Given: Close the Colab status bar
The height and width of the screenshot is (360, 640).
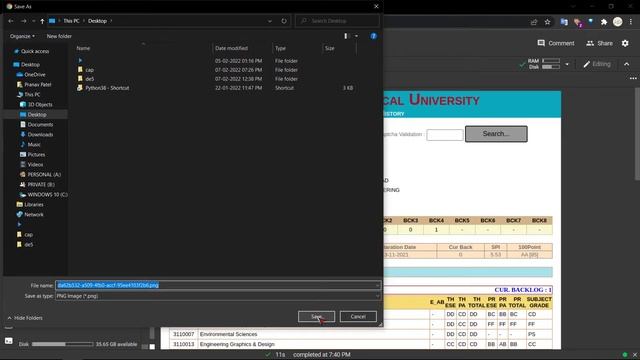Looking at the screenshot, I should (x=635, y=355).
